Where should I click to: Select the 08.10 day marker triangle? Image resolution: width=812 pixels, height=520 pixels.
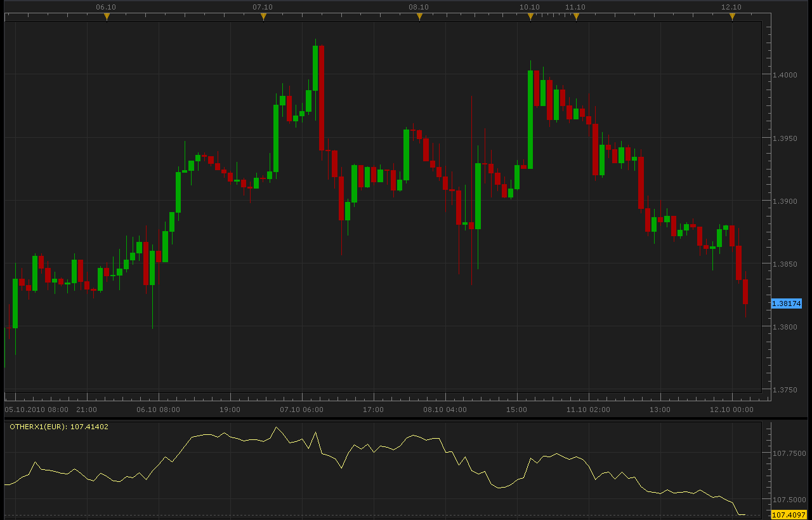[x=419, y=17]
